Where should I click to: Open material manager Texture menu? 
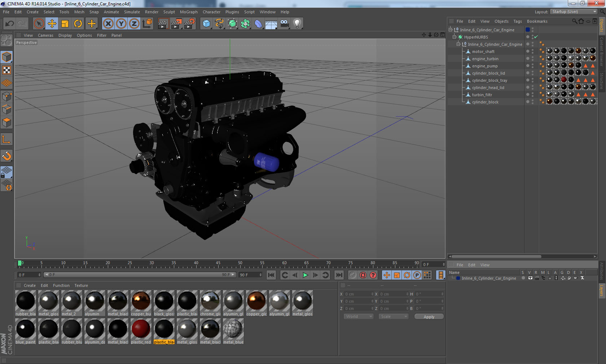pyautogui.click(x=81, y=285)
